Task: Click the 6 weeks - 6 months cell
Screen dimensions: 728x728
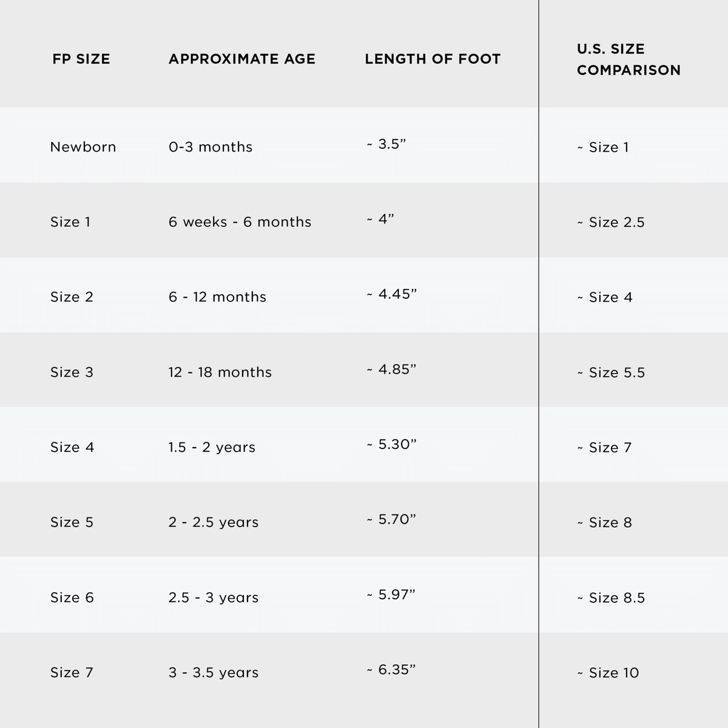Action: click(240, 222)
